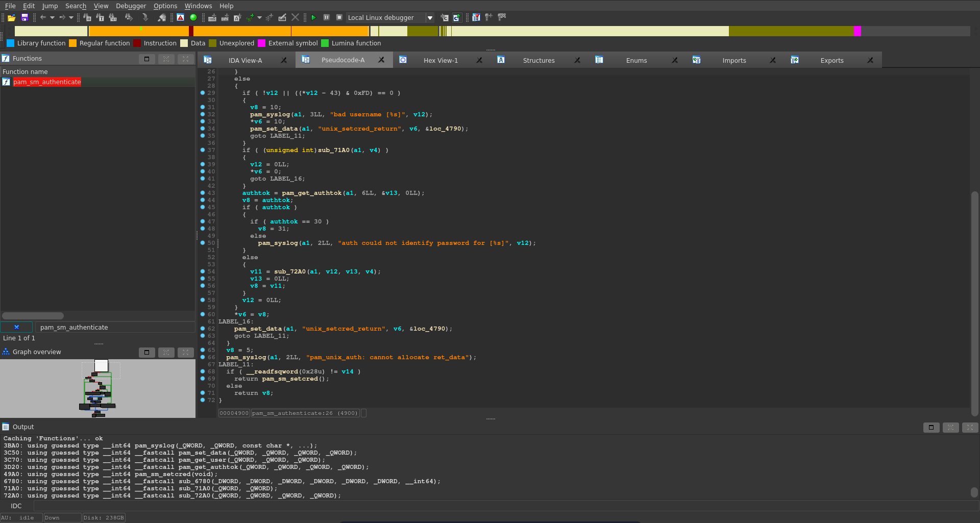The width and height of the screenshot is (980, 523).
Task: Click the red warning triangle toolbar icon
Action: point(181,18)
